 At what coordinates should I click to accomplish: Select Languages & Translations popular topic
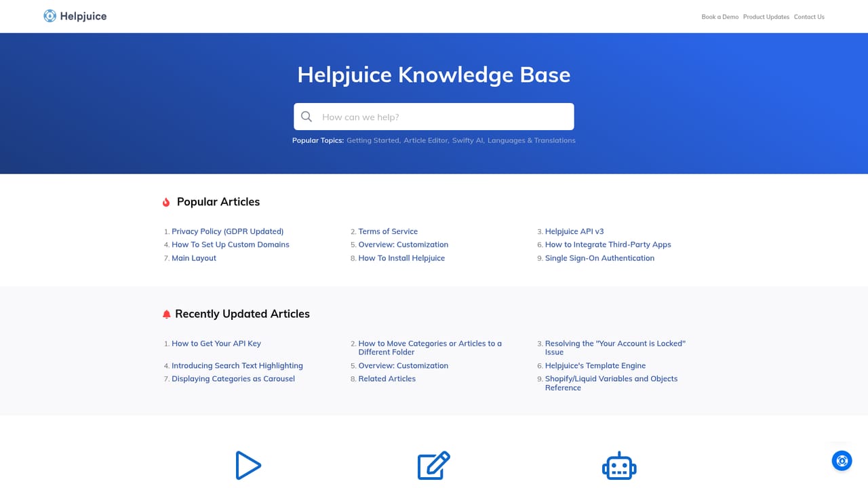[532, 140]
